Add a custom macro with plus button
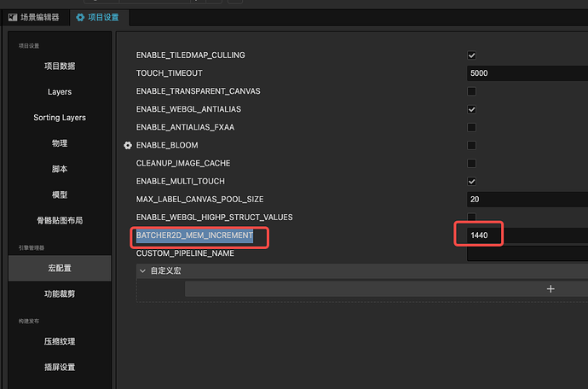 point(551,288)
